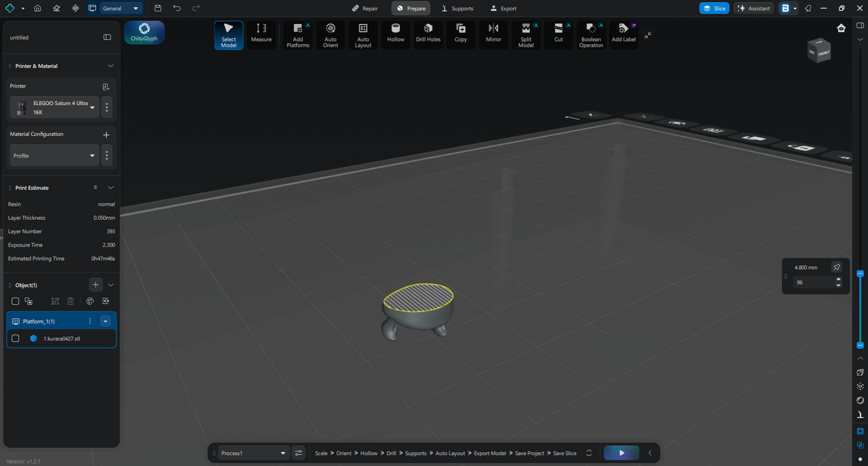The height and width of the screenshot is (466, 868).
Task: Toggle the right sidebar panel icon
Action: tap(860, 26)
